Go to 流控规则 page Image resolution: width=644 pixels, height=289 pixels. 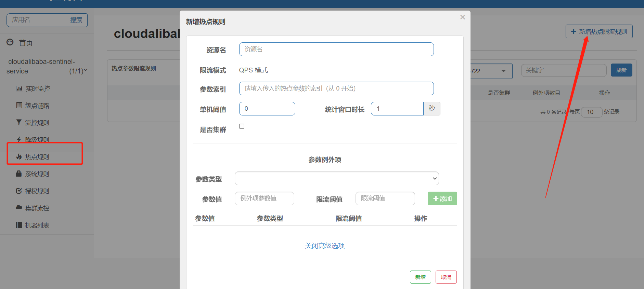(x=37, y=123)
